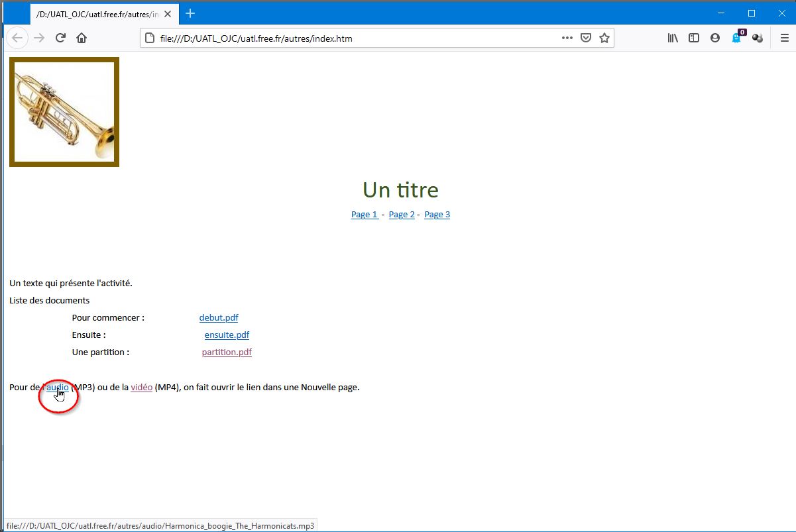The width and height of the screenshot is (796, 532).
Task: Go back to the previous page
Action: 18,38
